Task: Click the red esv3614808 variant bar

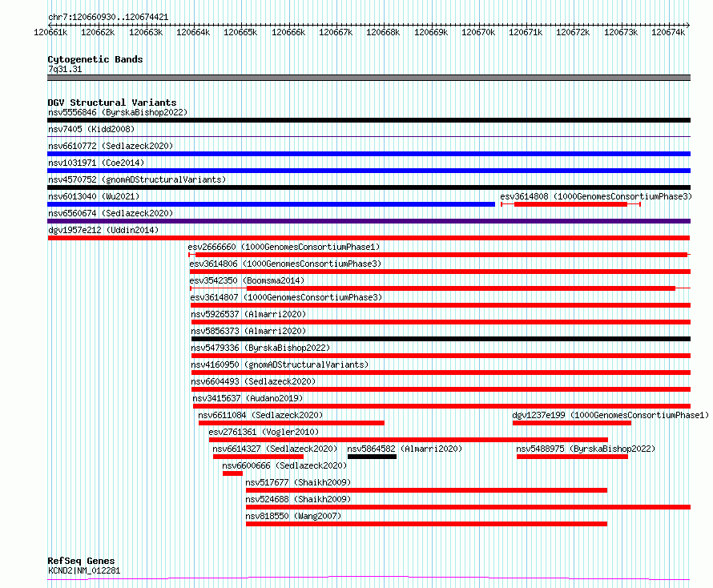Action: 570,204
